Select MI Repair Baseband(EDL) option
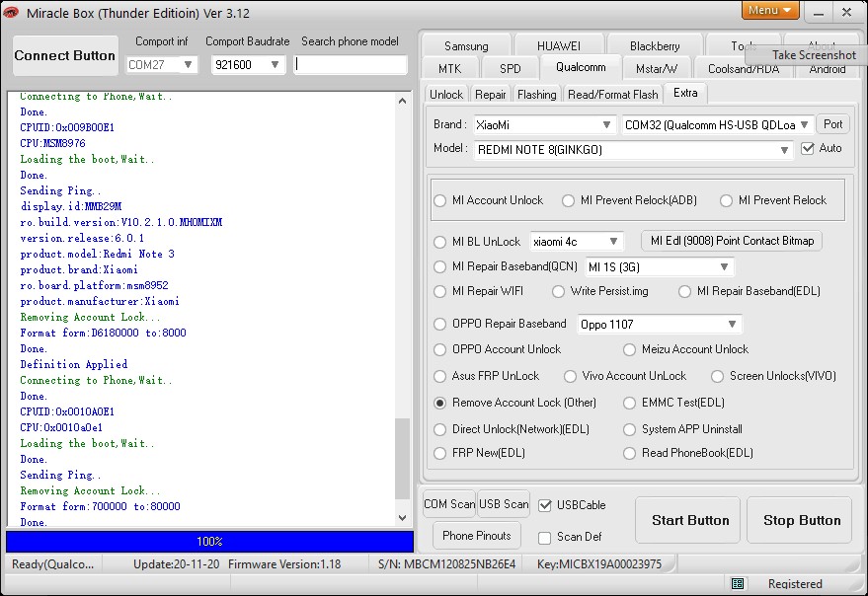 click(x=684, y=291)
